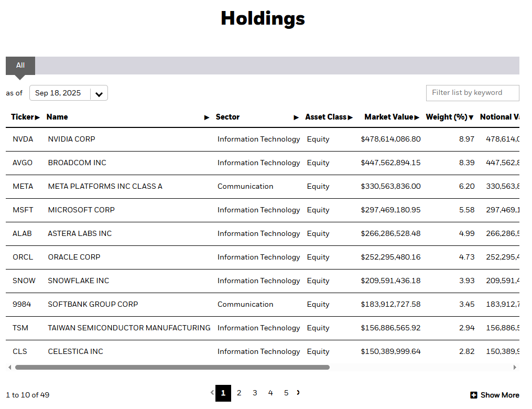Click the Name column header
The width and height of the screenshot is (532, 409).
(57, 117)
